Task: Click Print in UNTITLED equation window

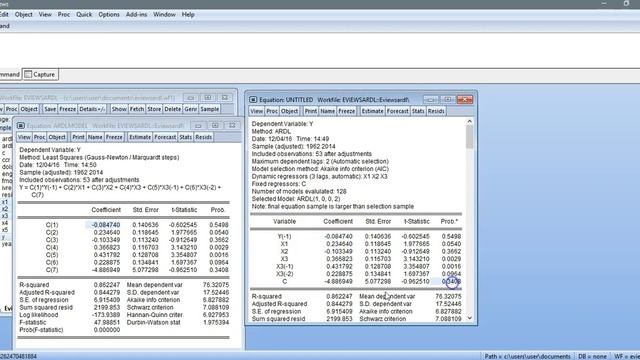Action: coord(311,111)
